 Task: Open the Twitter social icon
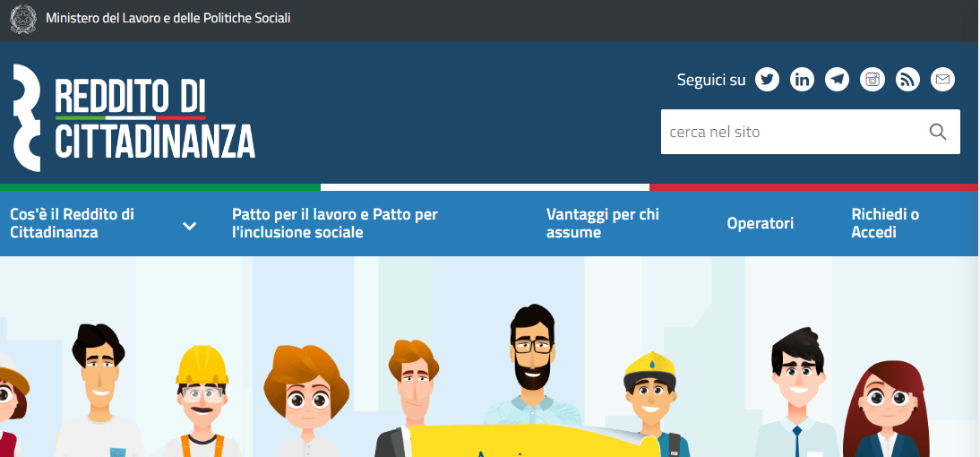[x=767, y=80]
